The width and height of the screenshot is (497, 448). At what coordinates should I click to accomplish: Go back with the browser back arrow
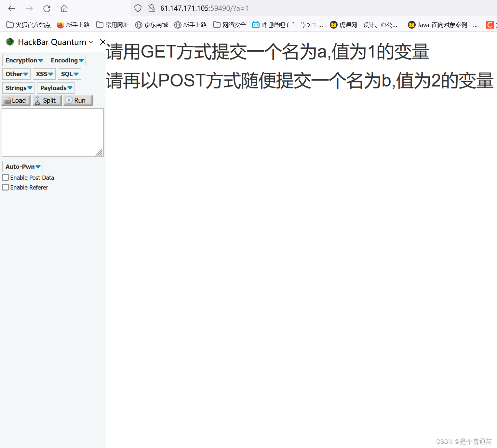(12, 8)
